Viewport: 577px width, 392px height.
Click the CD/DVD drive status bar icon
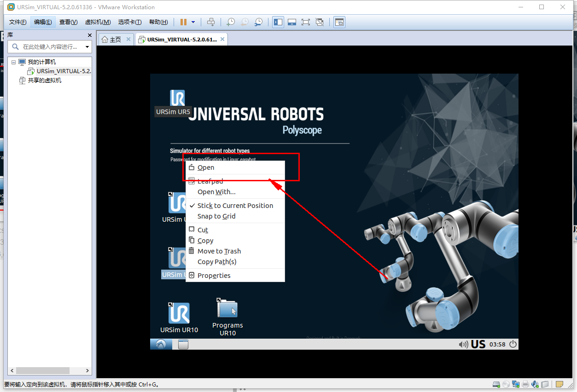[506, 384]
